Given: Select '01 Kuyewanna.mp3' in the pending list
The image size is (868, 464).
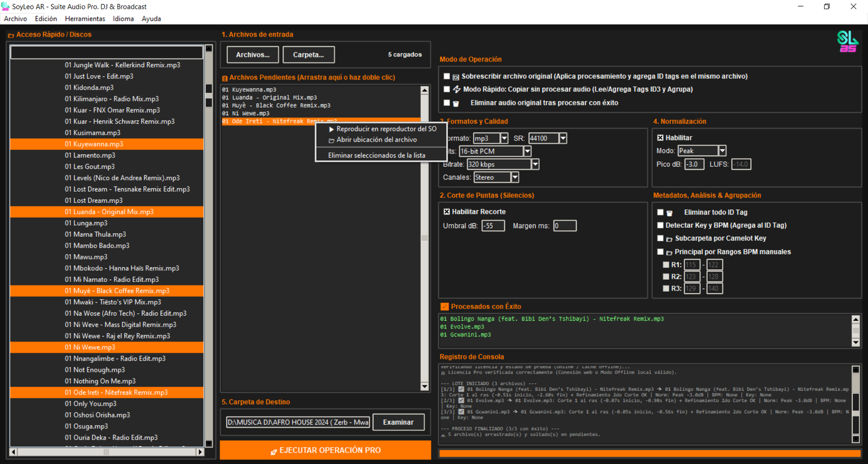Looking at the screenshot, I should click(321, 90).
